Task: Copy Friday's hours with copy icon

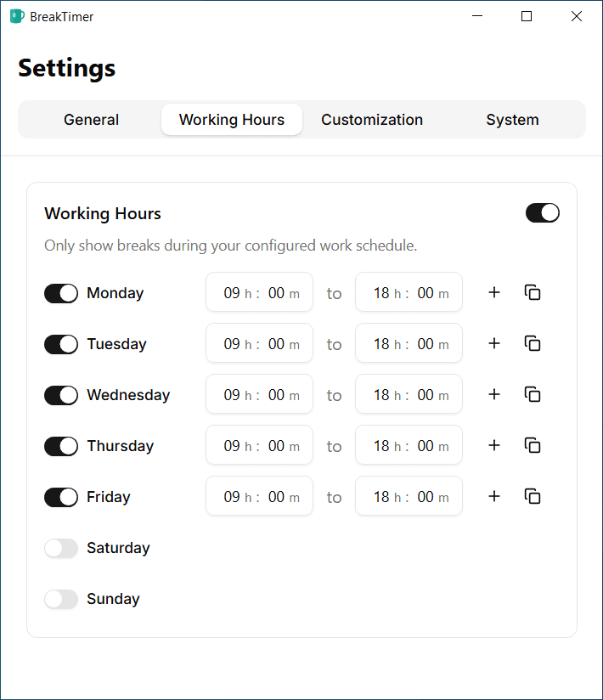Action: pyautogui.click(x=533, y=496)
